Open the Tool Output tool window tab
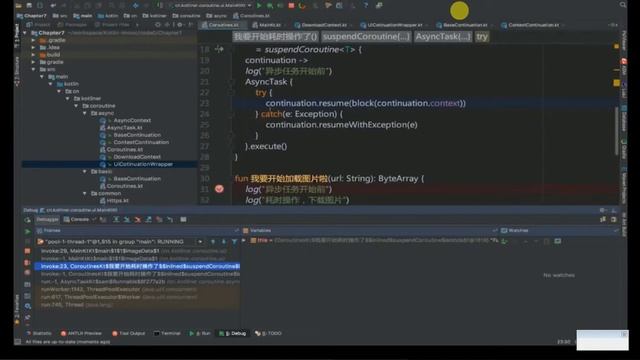 [129, 333]
